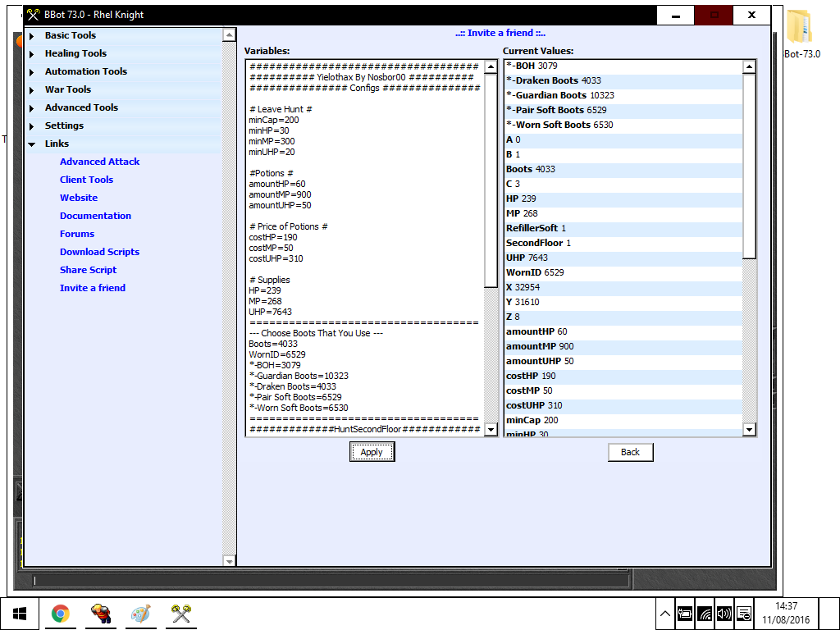840x630 pixels.
Task: Collapse the Links section
Action: [x=57, y=144]
